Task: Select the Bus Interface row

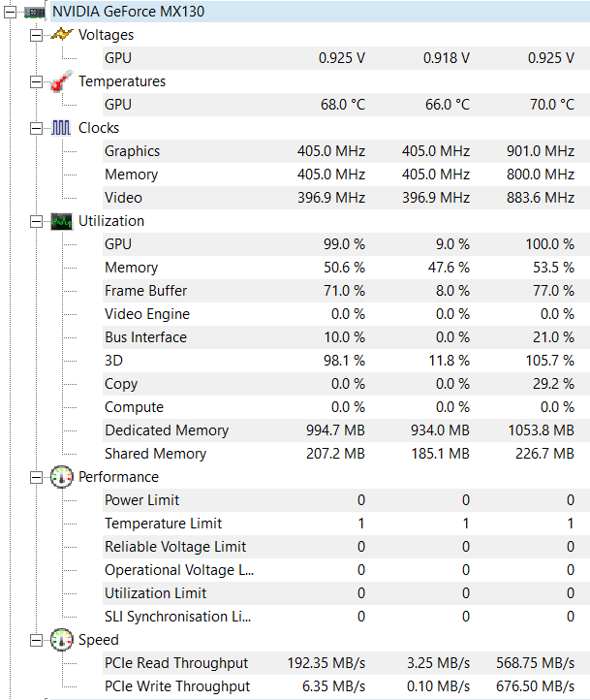Action: click(x=145, y=337)
